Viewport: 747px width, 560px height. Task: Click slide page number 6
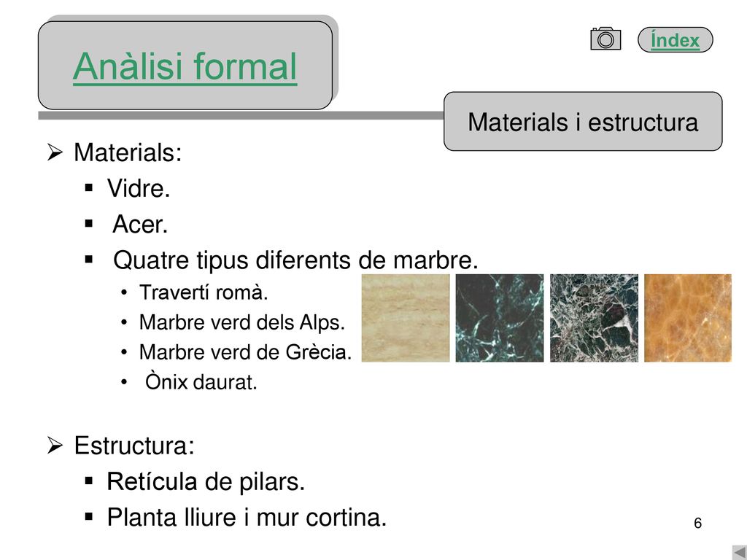tap(698, 523)
